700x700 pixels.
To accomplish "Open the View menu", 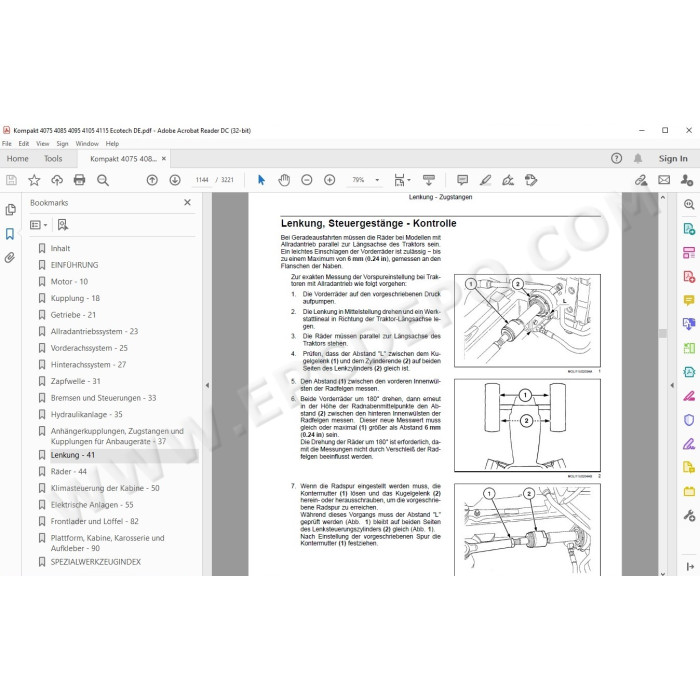I will tap(43, 144).
